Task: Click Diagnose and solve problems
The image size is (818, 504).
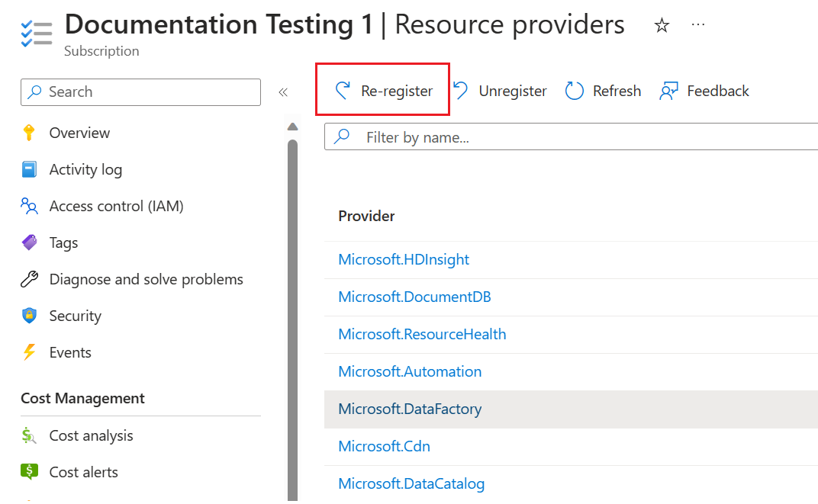Action: tap(146, 279)
